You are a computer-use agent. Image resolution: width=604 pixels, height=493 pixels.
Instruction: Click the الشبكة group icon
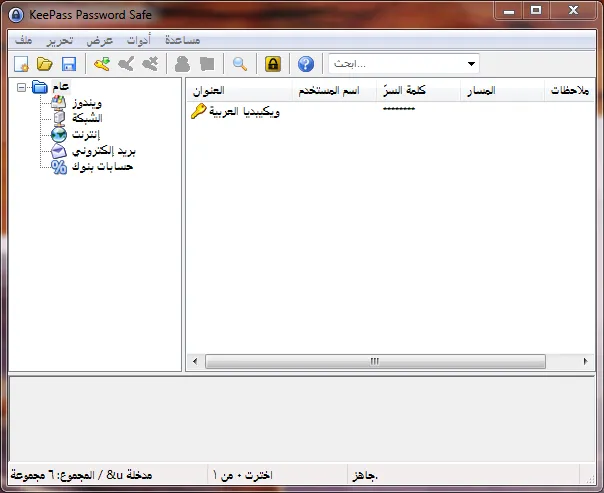pos(59,118)
